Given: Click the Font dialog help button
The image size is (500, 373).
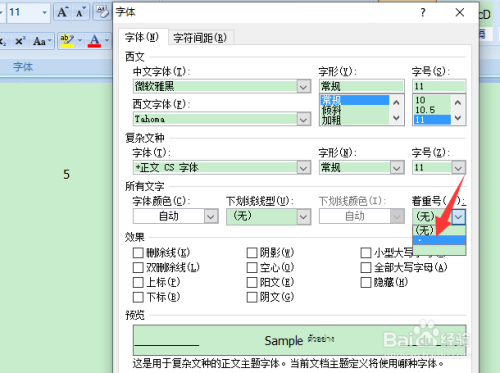Looking at the screenshot, I should [423, 13].
